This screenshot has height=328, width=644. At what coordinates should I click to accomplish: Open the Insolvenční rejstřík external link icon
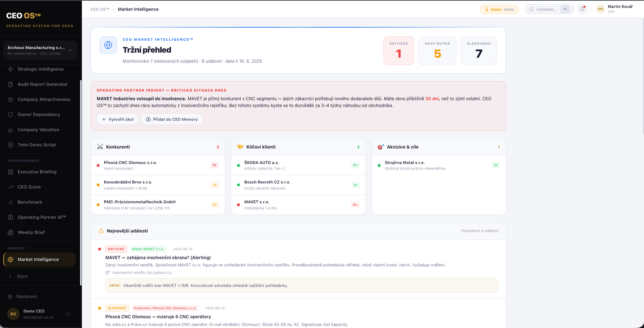[x=107, y=273]
